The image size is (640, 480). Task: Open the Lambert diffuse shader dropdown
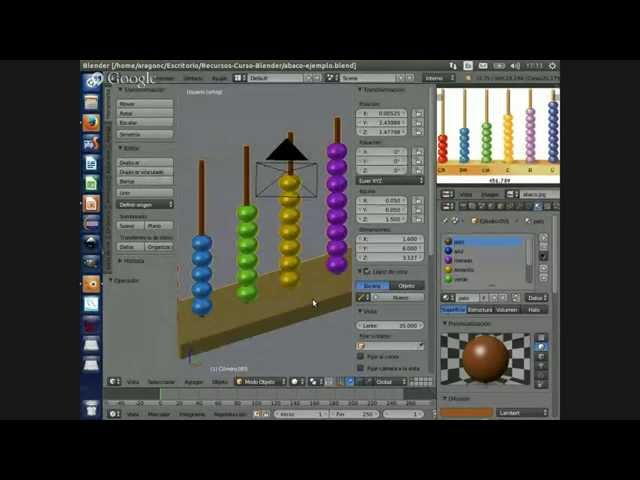pyautogui.click(x=522, y=413)
